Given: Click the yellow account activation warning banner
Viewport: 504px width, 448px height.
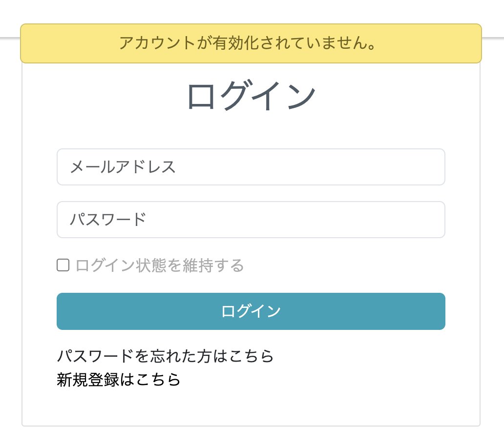Looking at the screenshot, I should click(x=251, y=43).
